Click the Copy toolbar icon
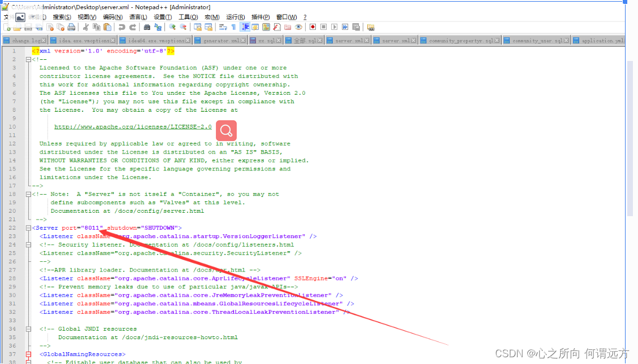The width and height of the screenshot is (638, 364). (x=97, y=27)
